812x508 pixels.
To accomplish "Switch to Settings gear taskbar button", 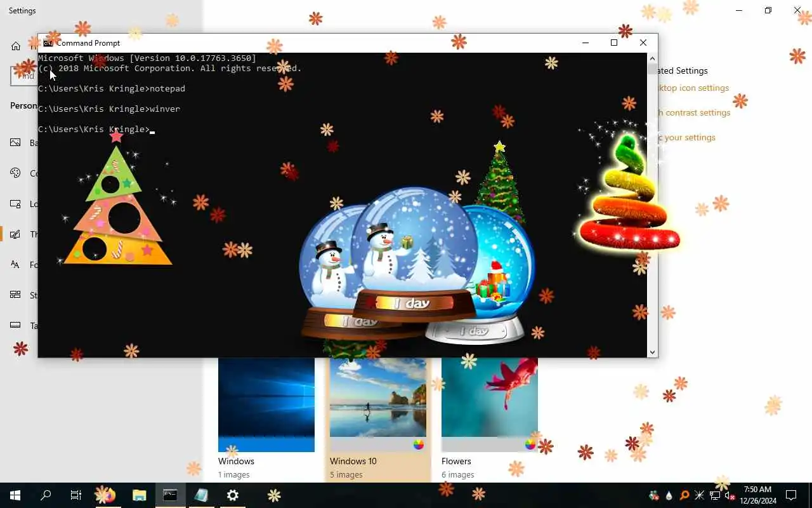I will 232,495.
